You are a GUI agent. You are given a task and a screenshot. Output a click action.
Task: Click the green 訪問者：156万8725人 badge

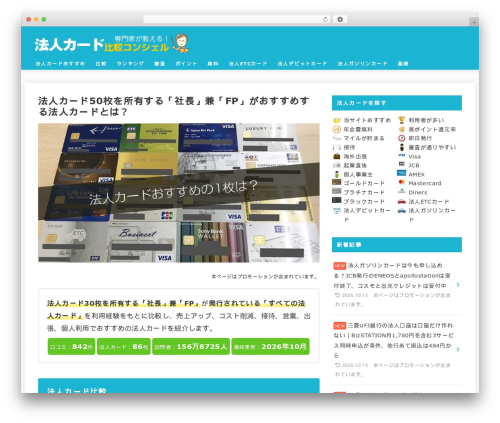pyautogui.click(x=191, y=347)
